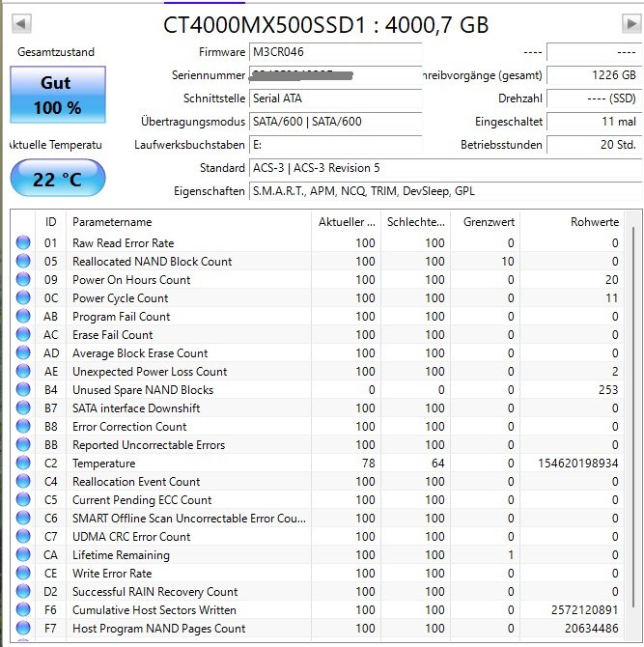
Task: Go to previous disk with left arrow
Action: tap(21, 23)
